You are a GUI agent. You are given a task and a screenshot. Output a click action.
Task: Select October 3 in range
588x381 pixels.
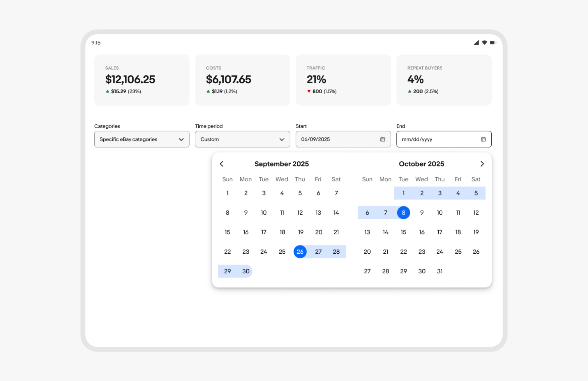tap(440, 193)
